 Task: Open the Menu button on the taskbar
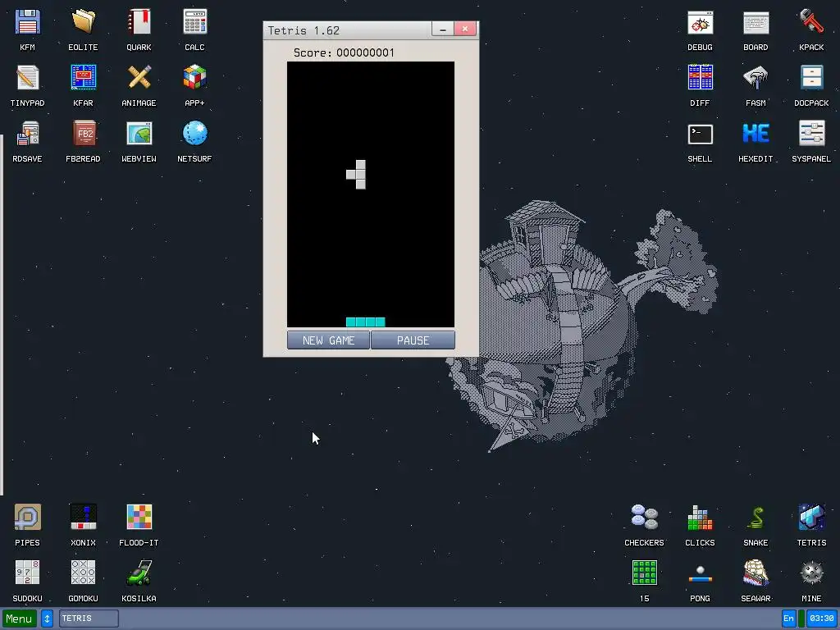pyautogui.click(x=20, y=619)
